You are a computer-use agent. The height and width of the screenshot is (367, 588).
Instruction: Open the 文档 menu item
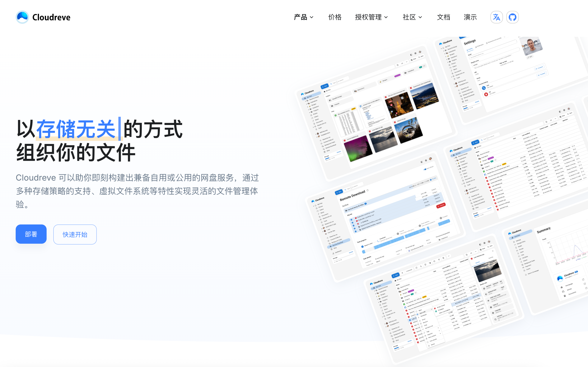pyautogui.click(x=444, y=17)
